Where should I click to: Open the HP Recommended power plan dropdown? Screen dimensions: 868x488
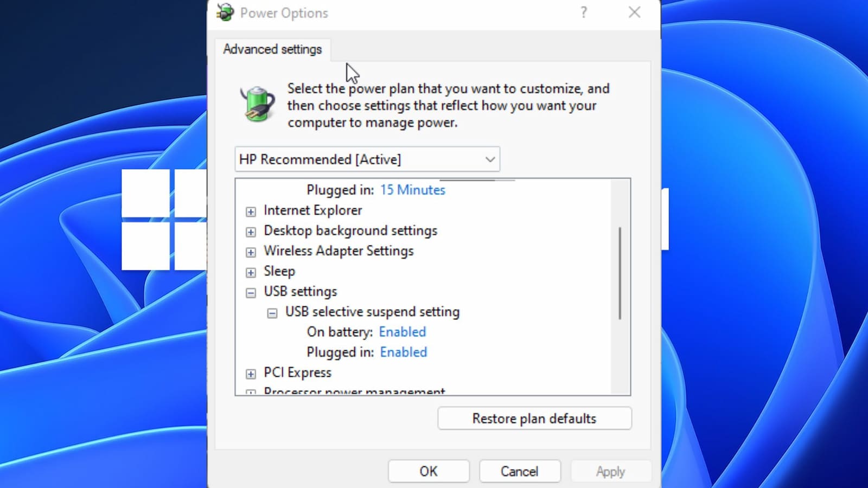tap(367, 159)
